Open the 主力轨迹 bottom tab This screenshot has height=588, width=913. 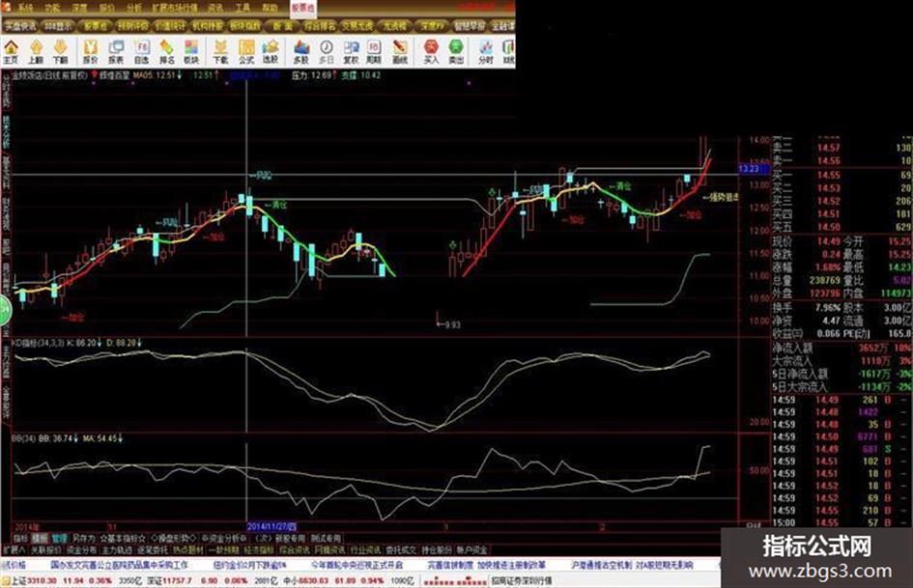117,549
